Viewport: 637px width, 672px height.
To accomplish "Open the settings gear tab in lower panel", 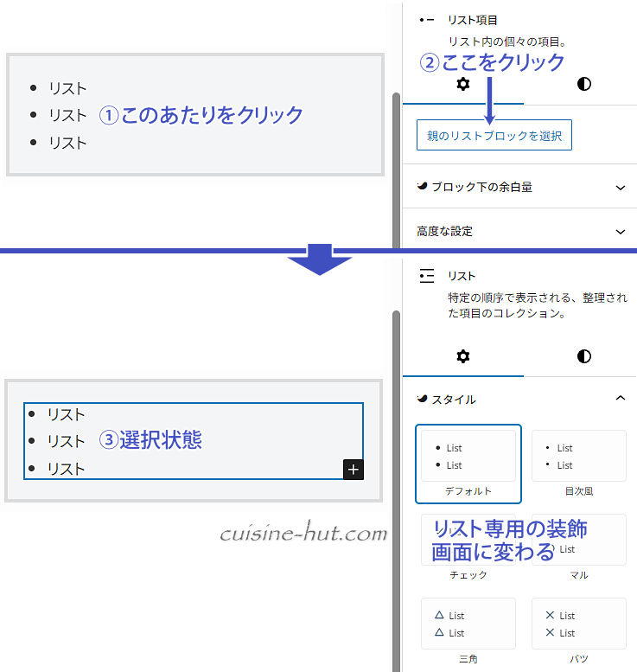I will pos(463,356).
